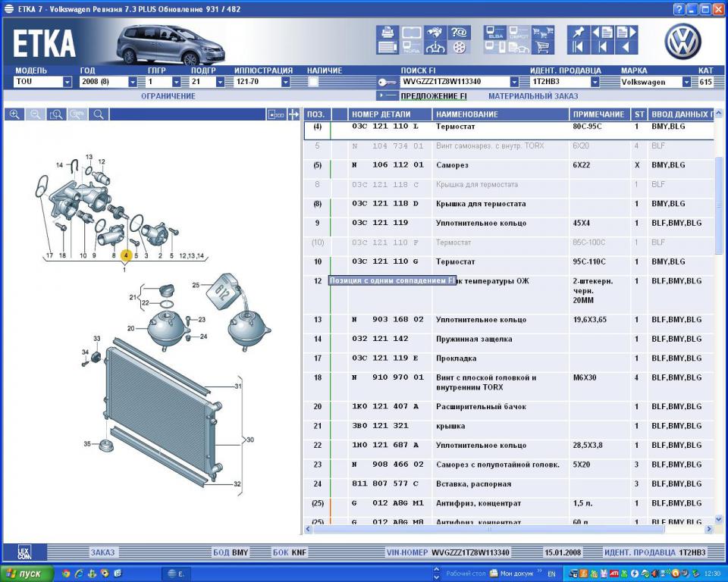Click the NORA icon in the toolbar
The width and height of the screenshot is (728, 582).
coord(411,47)
